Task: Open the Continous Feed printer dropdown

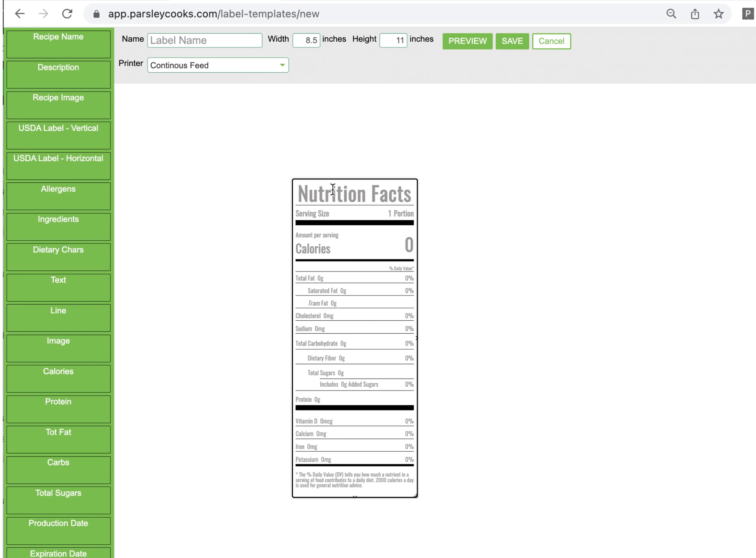Action: pyautogui.click(x=218, y=65)
